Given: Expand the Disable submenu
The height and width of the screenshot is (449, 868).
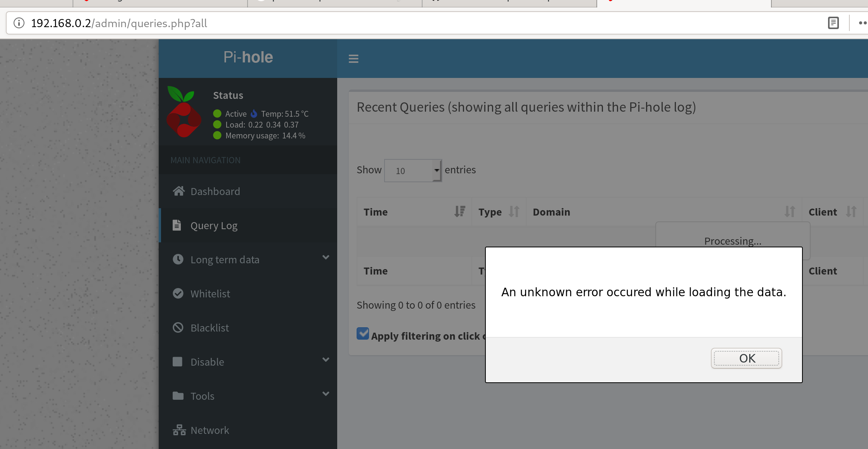Looking at the screenshot, I should click(x=326, y=359).
